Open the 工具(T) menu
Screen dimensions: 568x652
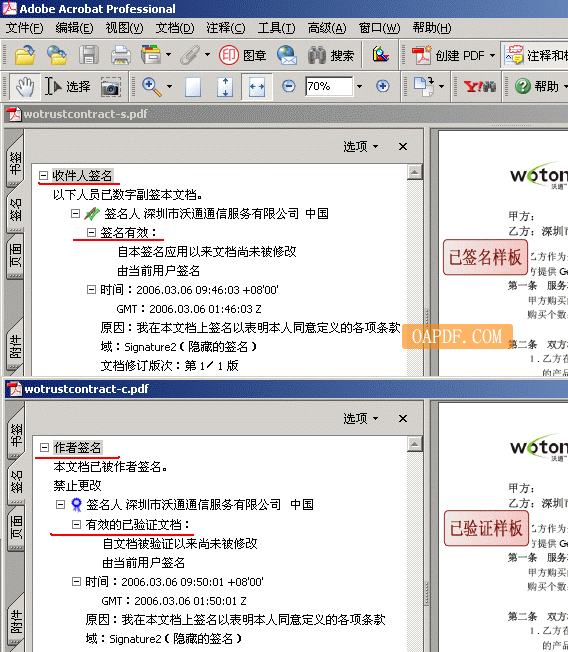pyautogui.click(x=277, y=28)
